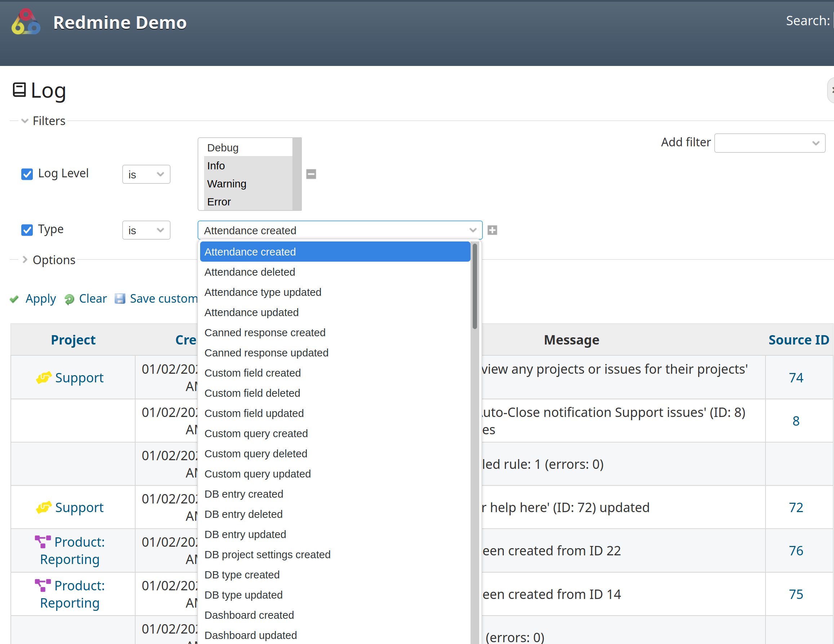
Task: Click Support project icon in first row
Action: (44, 378)
